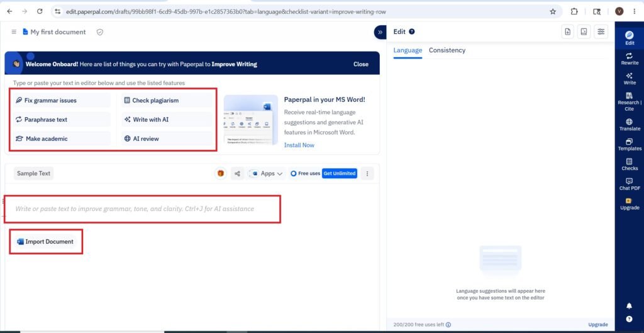The height and width of the screenshot is (333, 644).
Task: Click the MS Word preview thumbnail
Action: [250, 120]
